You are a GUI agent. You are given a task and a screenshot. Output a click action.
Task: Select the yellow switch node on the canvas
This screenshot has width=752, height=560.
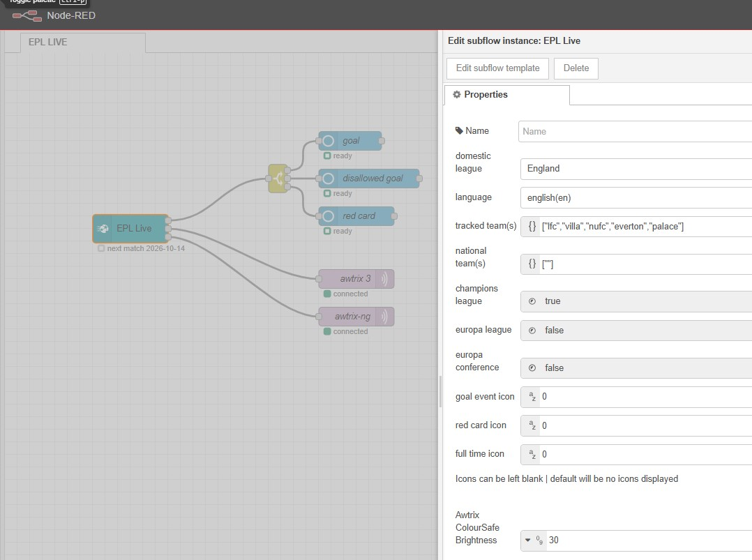pos(278,179)
